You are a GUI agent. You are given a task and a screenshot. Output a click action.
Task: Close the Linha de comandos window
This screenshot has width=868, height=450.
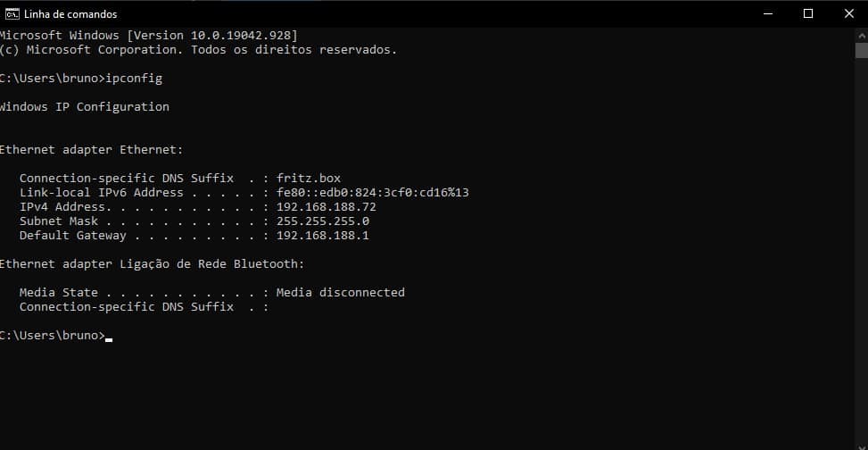coord(847,13)
